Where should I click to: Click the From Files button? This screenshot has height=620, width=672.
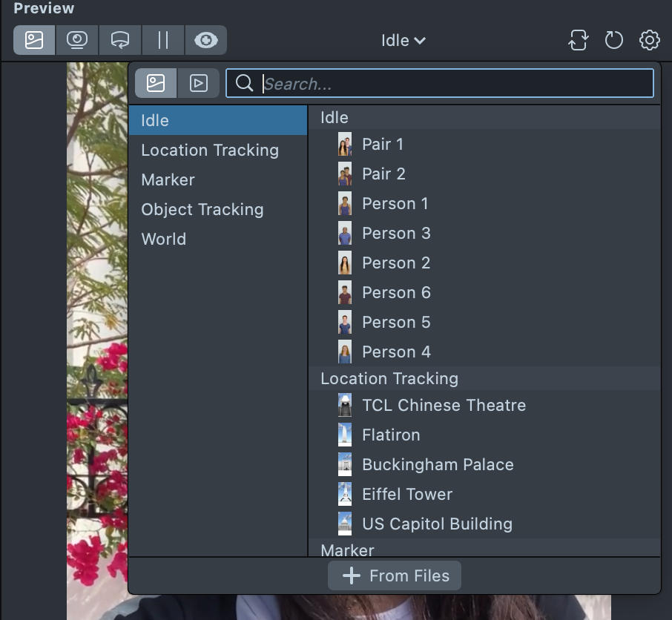tap(395, 576)
